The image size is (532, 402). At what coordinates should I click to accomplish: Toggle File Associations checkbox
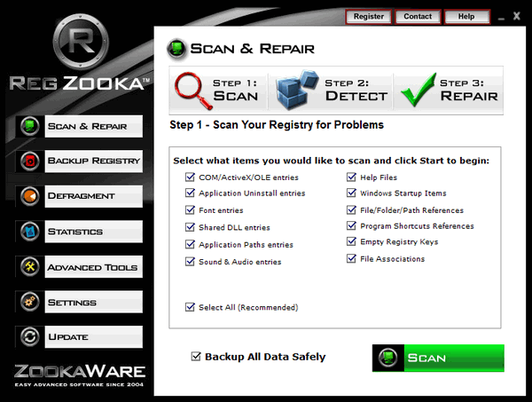click(351, 258)
